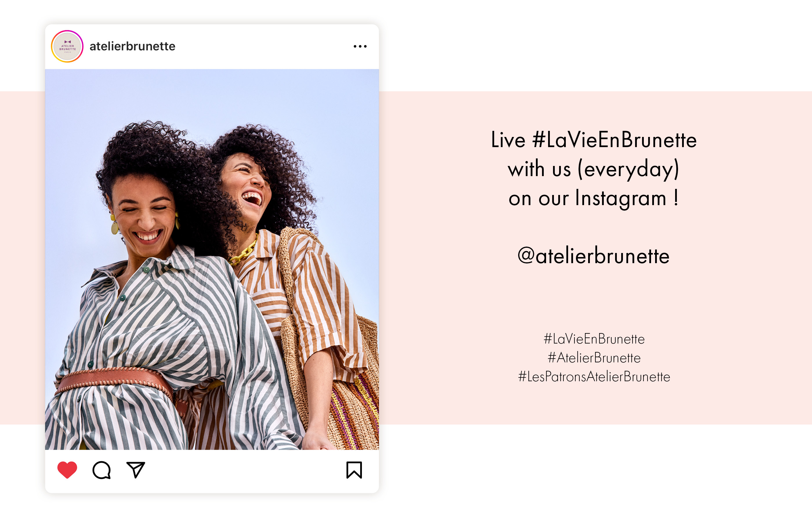Click the yellow chain necklace in photo
Viewport: 812px width, 526px height.
[x=244, y=252]
